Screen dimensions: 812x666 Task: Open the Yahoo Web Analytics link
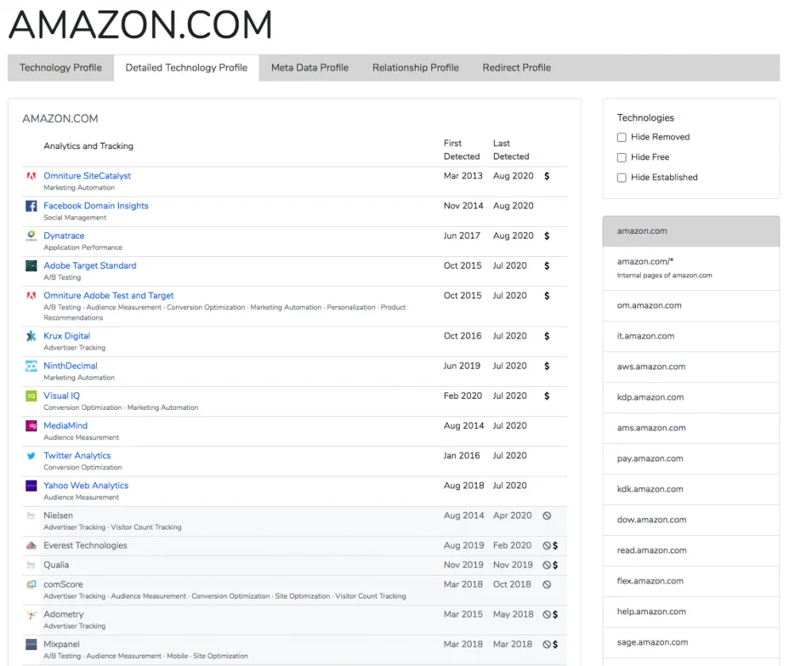tap(86, 486)
